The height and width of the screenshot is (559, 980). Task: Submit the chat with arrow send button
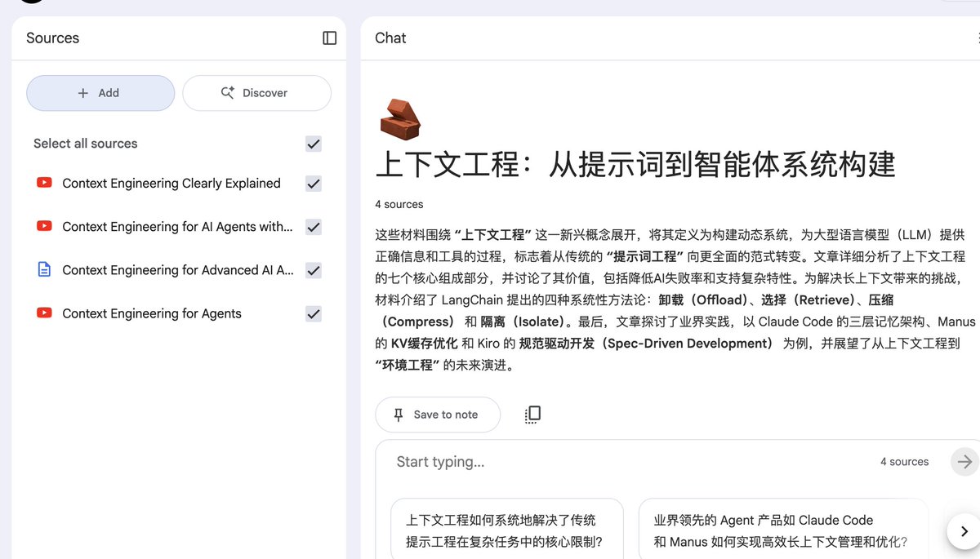pyautogui.click(x=964, y=462)
